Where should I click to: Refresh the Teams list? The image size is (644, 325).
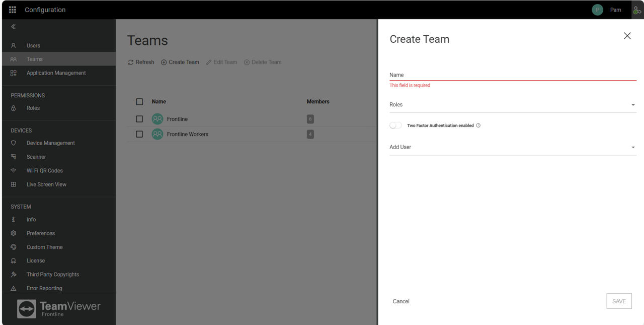coord(141,62)
